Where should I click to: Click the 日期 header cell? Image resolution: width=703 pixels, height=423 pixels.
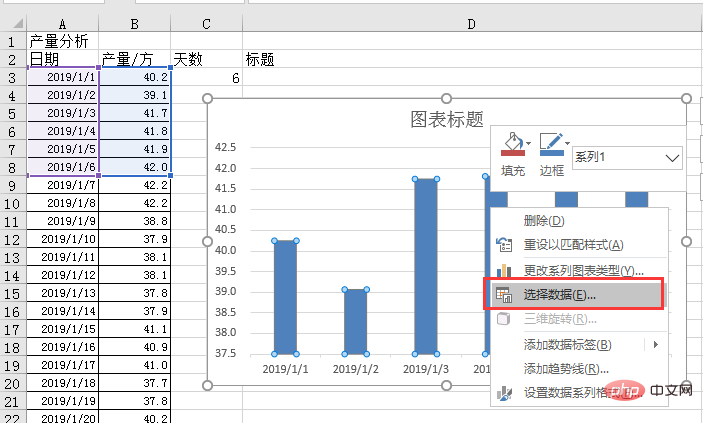tap(62, 59)
